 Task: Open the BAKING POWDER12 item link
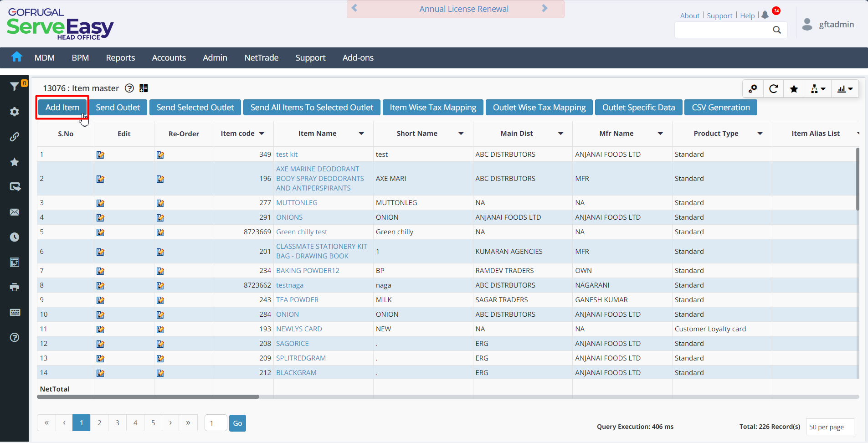pyautogui.click(x=308, y=271)
